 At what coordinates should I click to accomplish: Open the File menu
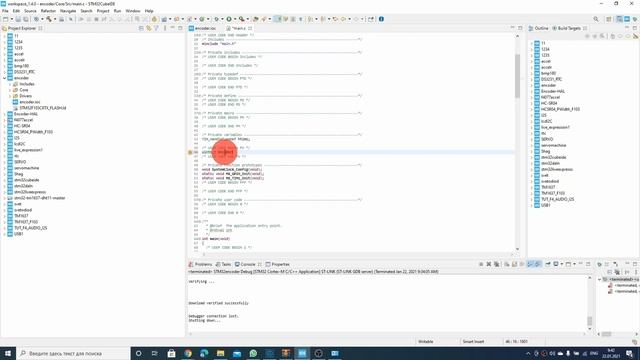point(5,11)
